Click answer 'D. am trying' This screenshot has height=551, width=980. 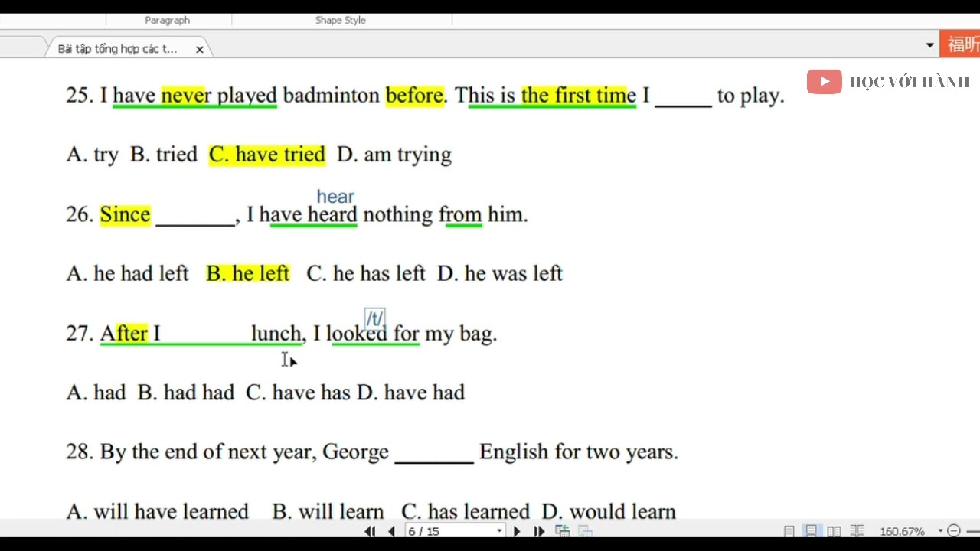click(394, 155)
